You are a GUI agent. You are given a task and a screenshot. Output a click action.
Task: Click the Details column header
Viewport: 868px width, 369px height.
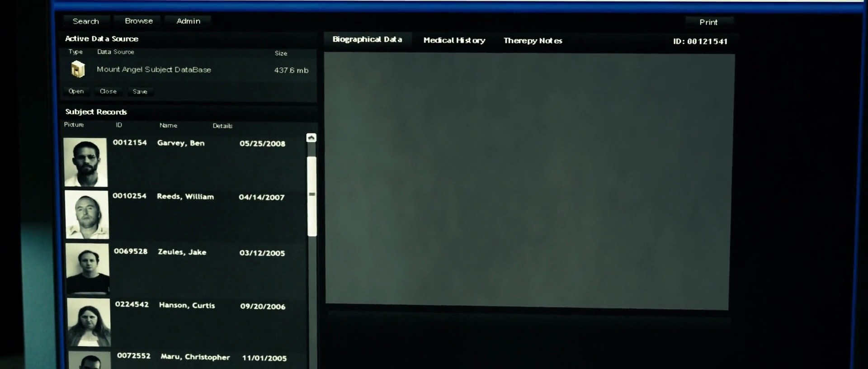click(222, 126)
